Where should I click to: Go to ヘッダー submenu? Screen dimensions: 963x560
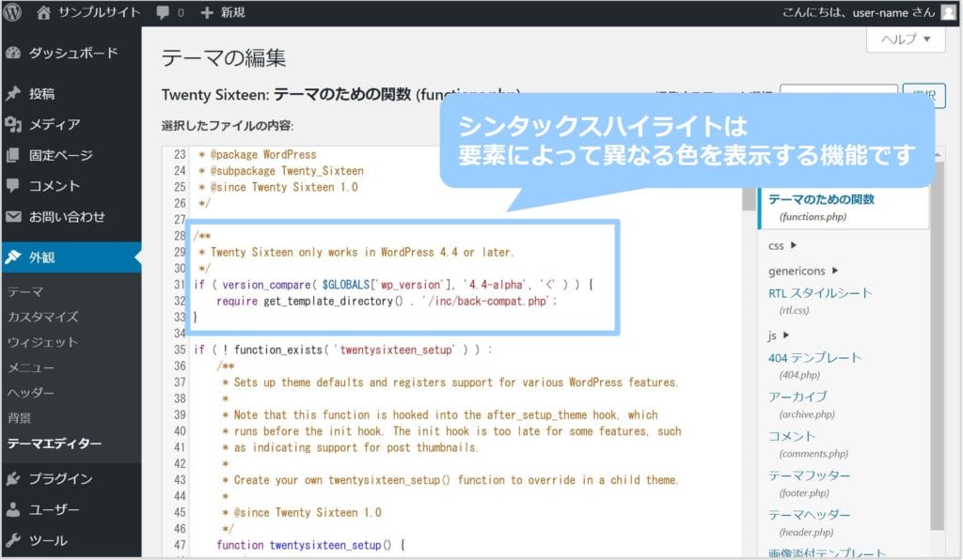(31, 393)
